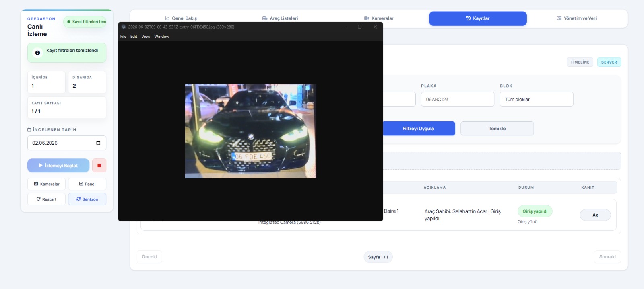The image size is (644, 289).
Task: Click the image viewer app icon in title bar
Action: [x=124, y=27]
